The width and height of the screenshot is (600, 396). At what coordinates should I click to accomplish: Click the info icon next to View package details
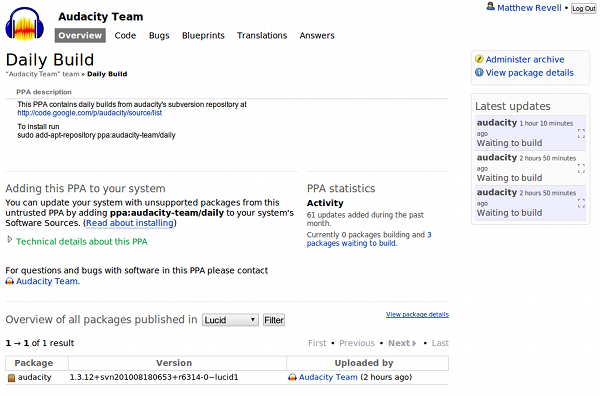[479, 72]
